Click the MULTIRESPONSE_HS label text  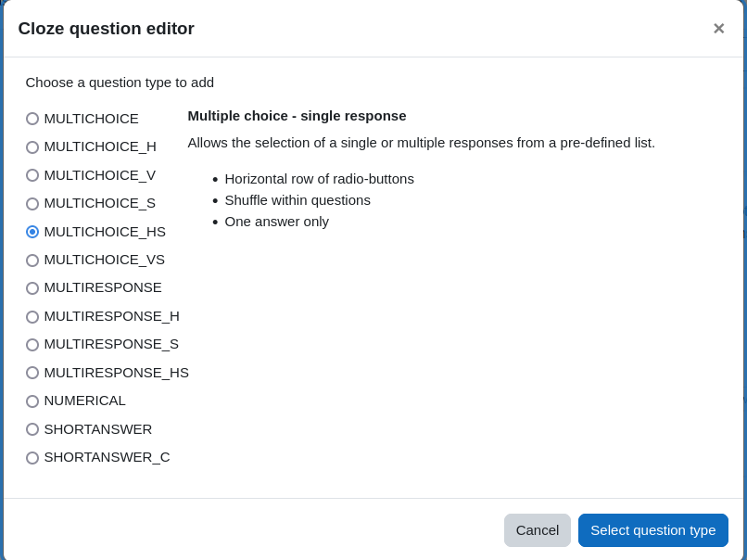(x=116, y=373)
